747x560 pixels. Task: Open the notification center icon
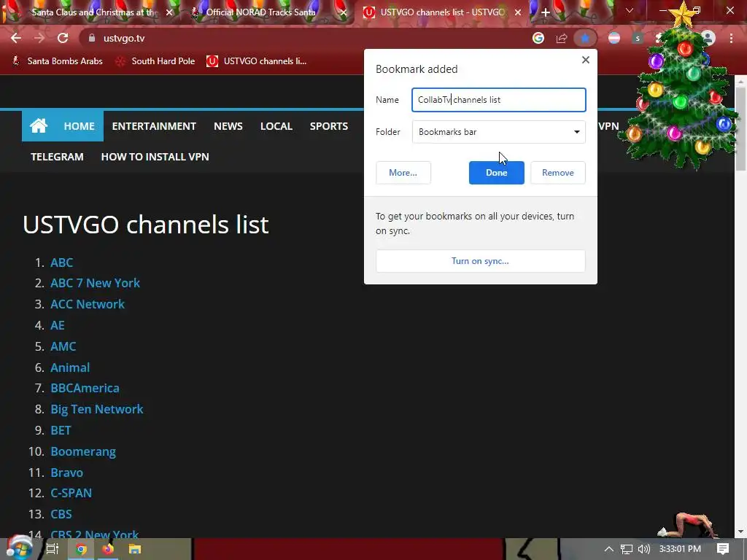pos(723,549)
